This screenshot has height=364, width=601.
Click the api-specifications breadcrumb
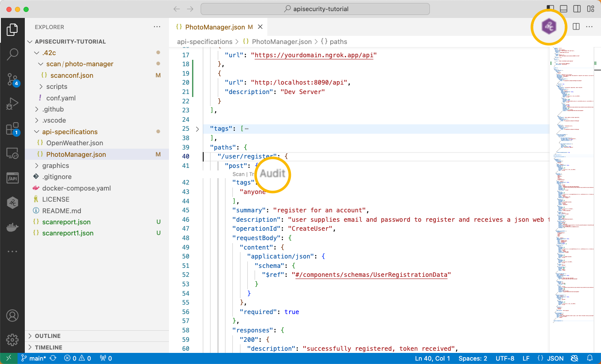click(x=204, y=41)
